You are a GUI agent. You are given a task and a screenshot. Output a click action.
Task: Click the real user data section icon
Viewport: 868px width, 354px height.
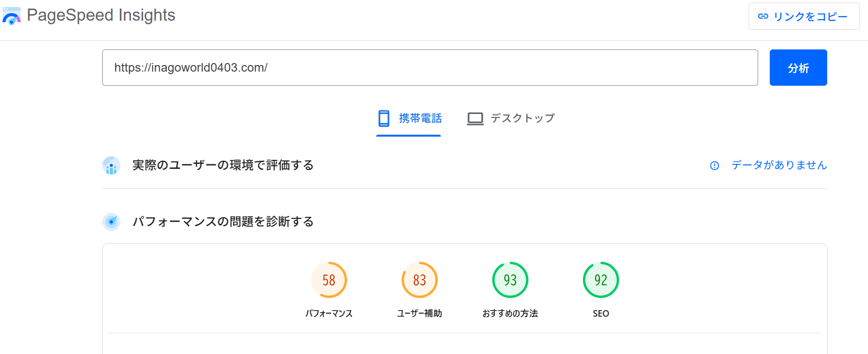pos(111,165)
